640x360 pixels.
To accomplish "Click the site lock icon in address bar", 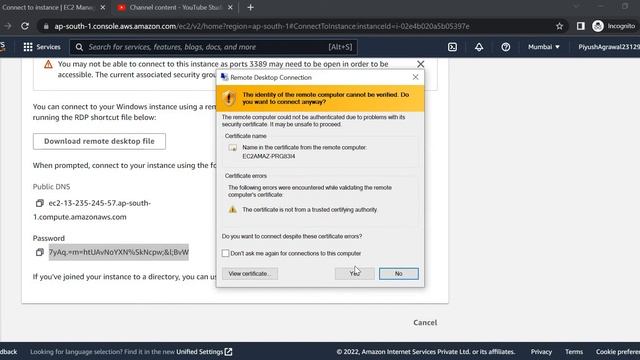I will pyautogui.click(x=46, y=26).
